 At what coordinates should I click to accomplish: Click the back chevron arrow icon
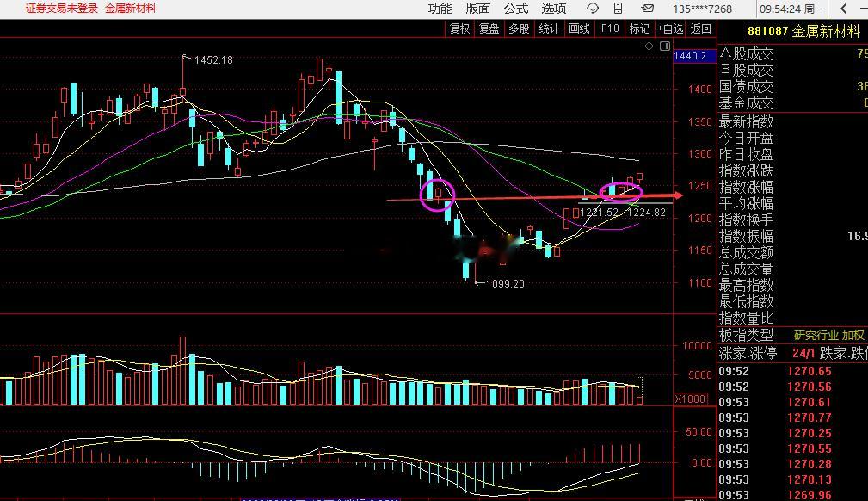click(x=844, y=9)
